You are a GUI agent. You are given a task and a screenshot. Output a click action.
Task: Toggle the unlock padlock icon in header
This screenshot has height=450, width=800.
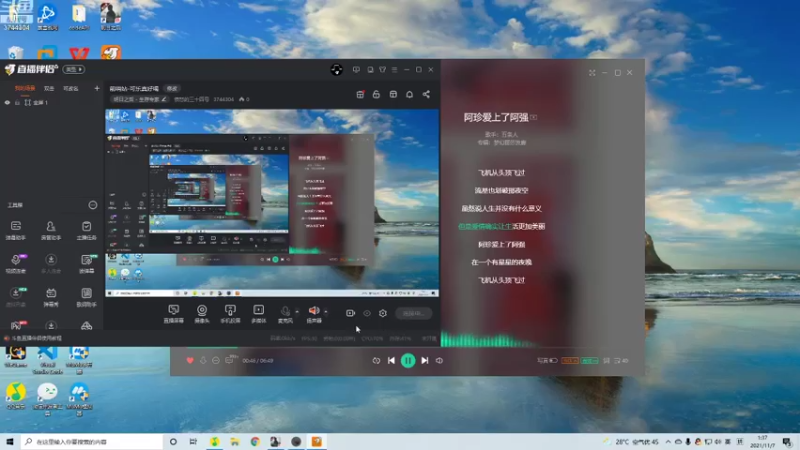[x=376, y=94]
